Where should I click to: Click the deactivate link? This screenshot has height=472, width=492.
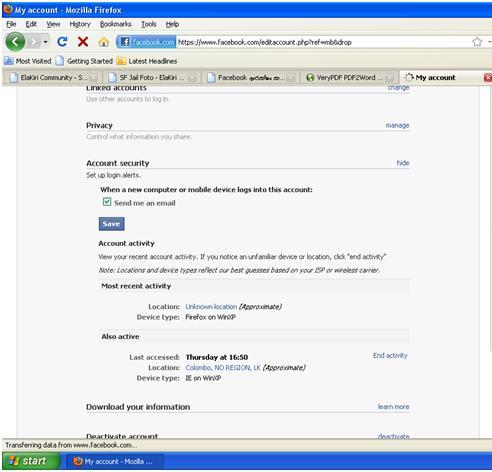[393, 436]
